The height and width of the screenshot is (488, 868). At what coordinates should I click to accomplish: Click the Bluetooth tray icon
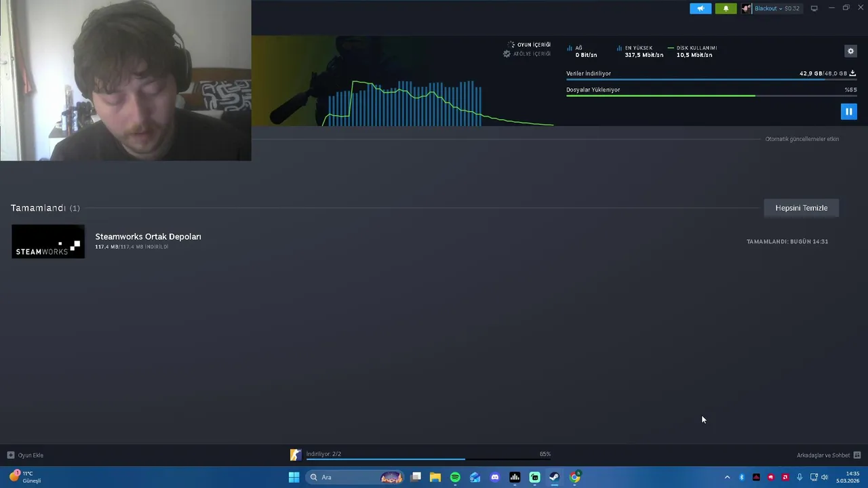(742, 477)
